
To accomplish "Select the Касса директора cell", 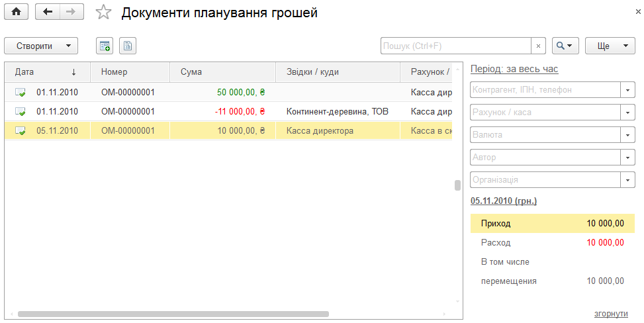I will pos(338,130).
